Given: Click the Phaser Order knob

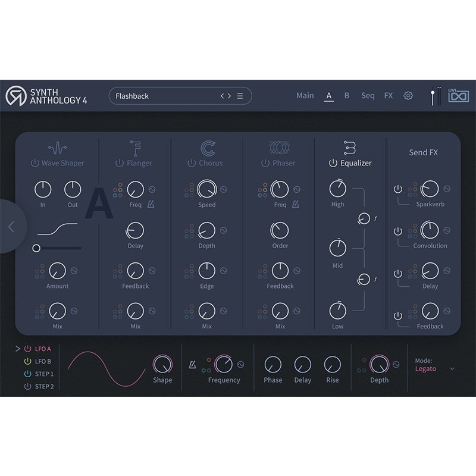Looking at the screenshot, I should (x=280, y=230).
